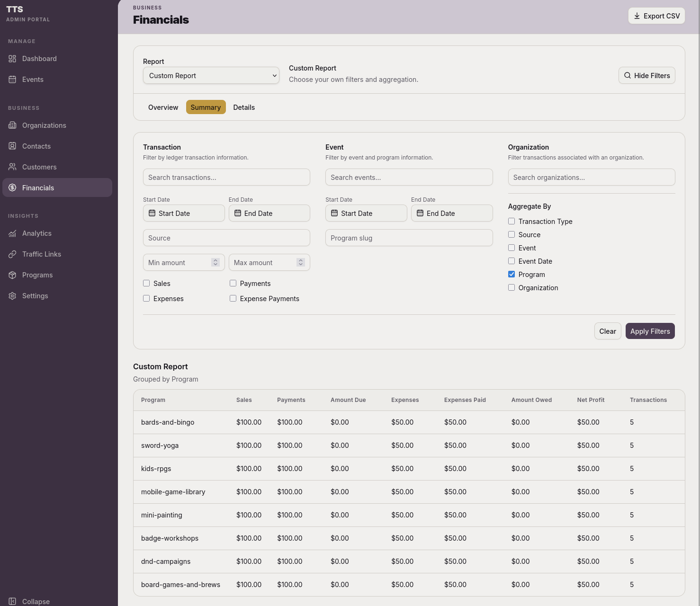Click calendar icon in Transaction End Date
Viewport: 700px width, 606px height.
pos(238,213)
